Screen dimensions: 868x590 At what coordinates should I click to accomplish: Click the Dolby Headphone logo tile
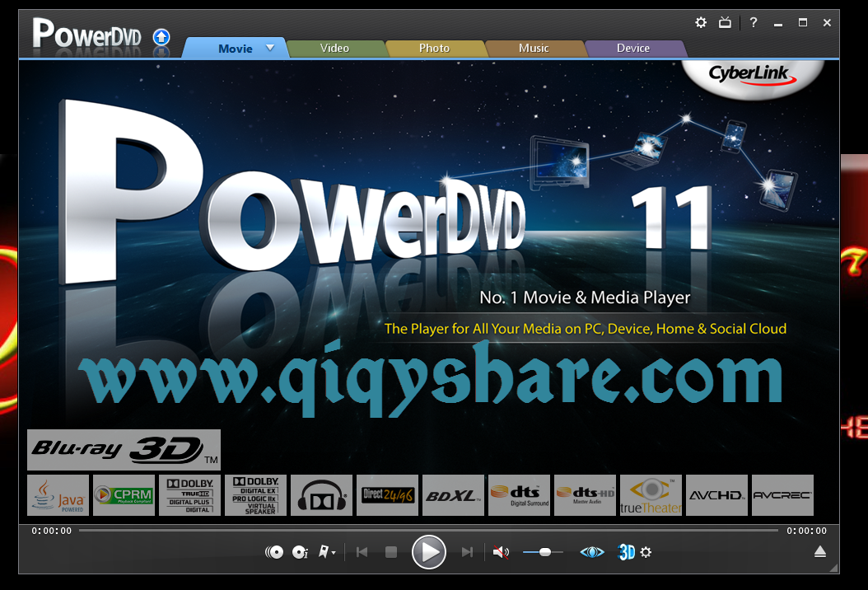coord(322,495)
